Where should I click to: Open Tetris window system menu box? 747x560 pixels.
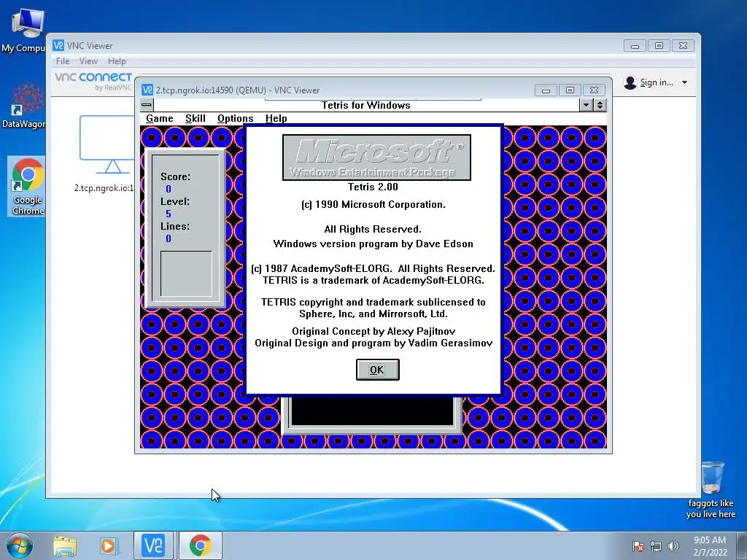pyautogui.click(x=147, y=105)
